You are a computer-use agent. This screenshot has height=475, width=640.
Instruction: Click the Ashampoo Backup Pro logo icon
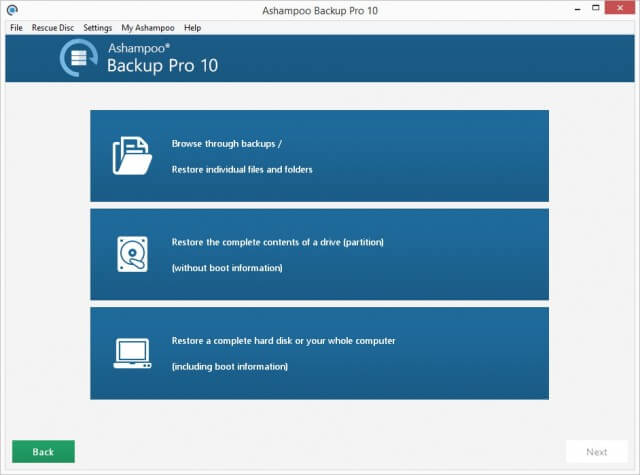(x=79, y=58)
